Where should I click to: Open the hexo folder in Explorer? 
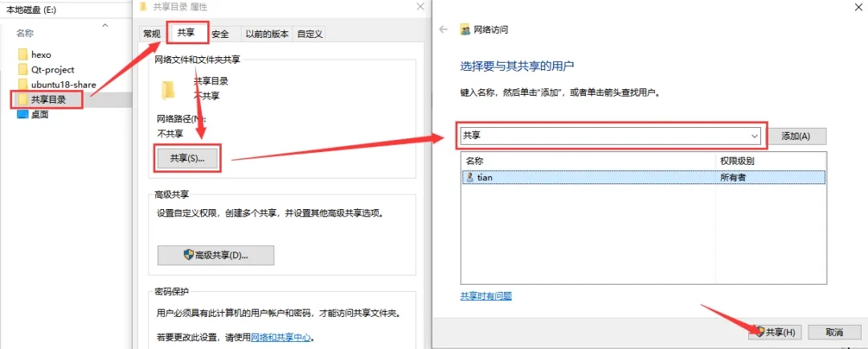[41, 55]
